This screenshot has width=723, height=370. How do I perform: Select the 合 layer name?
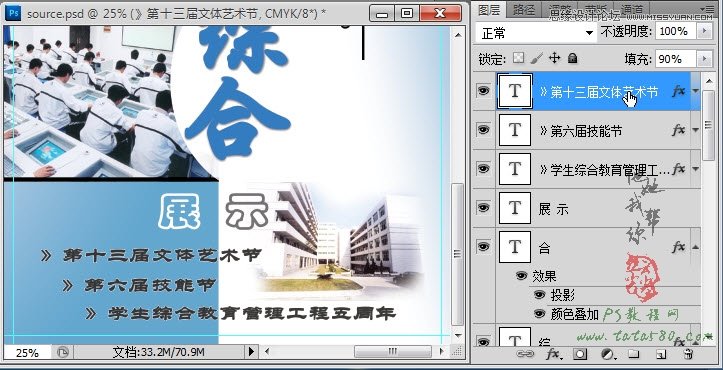click(x=545, y=248)
